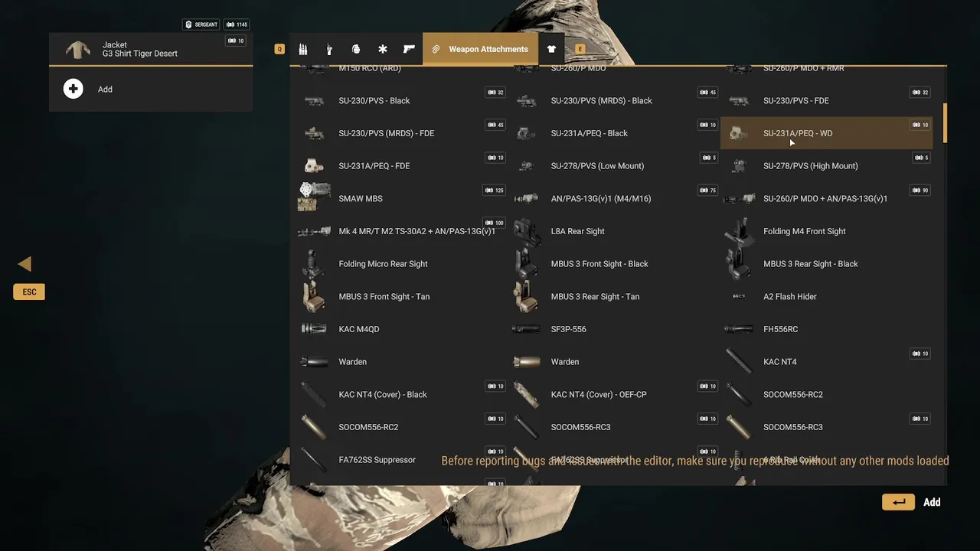This screenshot has height=551, width=980.
Task: Select SF3P-556 flash hider
Action: tap(614, 329)
